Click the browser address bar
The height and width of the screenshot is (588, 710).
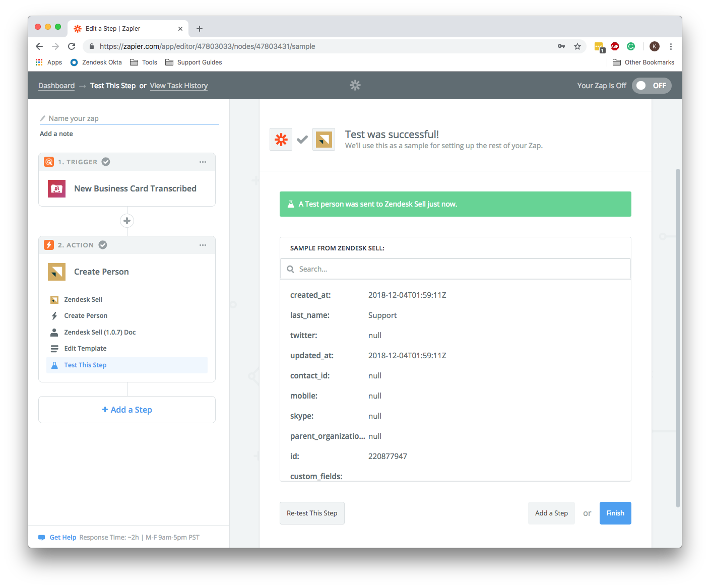click(x=322, y=46)
